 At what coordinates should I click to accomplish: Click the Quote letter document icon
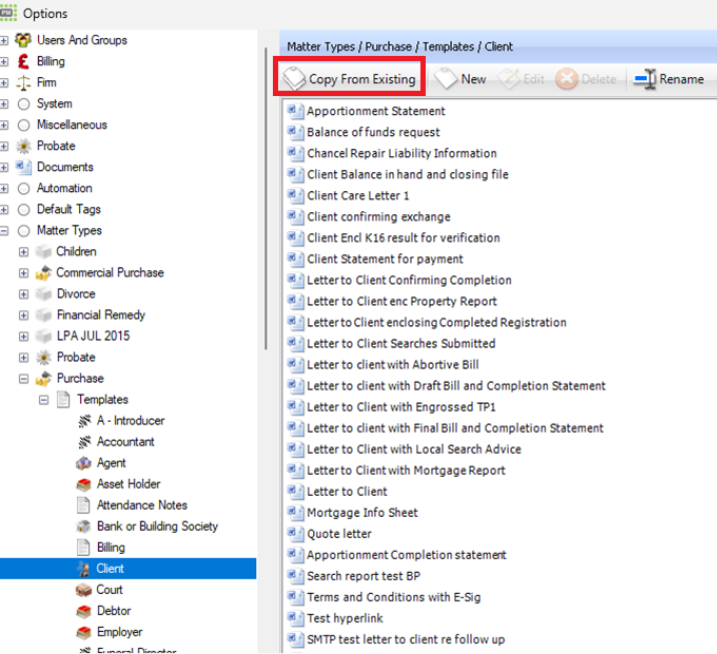[x=295, y=534]
